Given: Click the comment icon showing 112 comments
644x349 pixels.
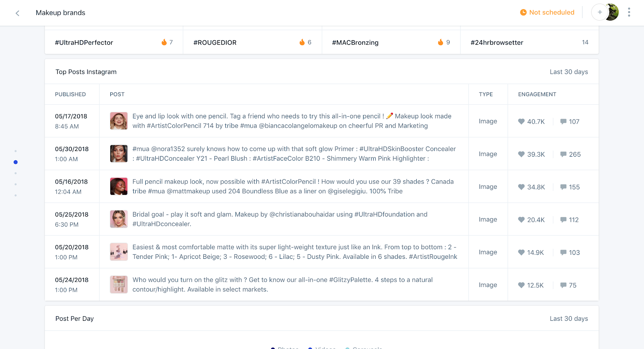Looking at the screenshot, I should [563, 220].
